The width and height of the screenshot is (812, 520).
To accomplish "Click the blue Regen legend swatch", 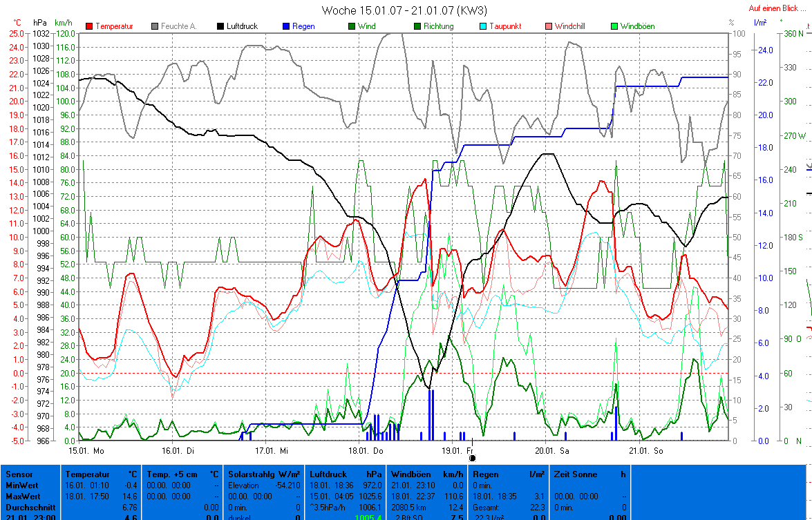I will 287,26.
